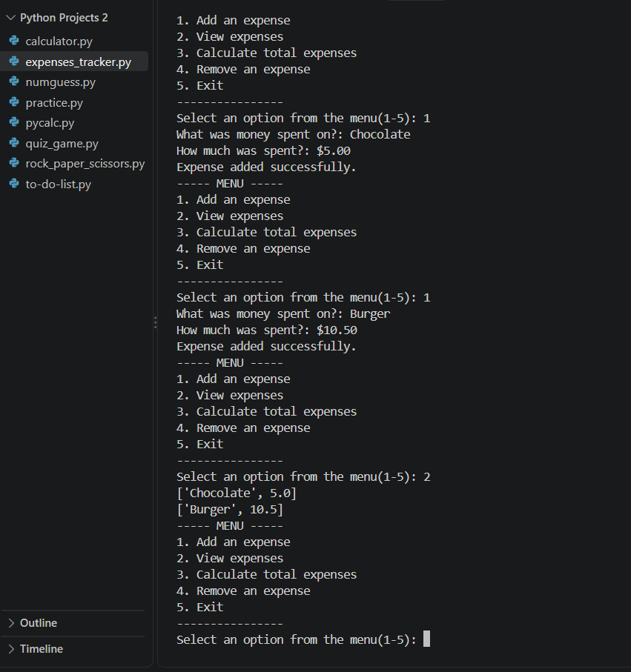
Task: Click the terminal cursor at the final prompt
Action: 426,639
